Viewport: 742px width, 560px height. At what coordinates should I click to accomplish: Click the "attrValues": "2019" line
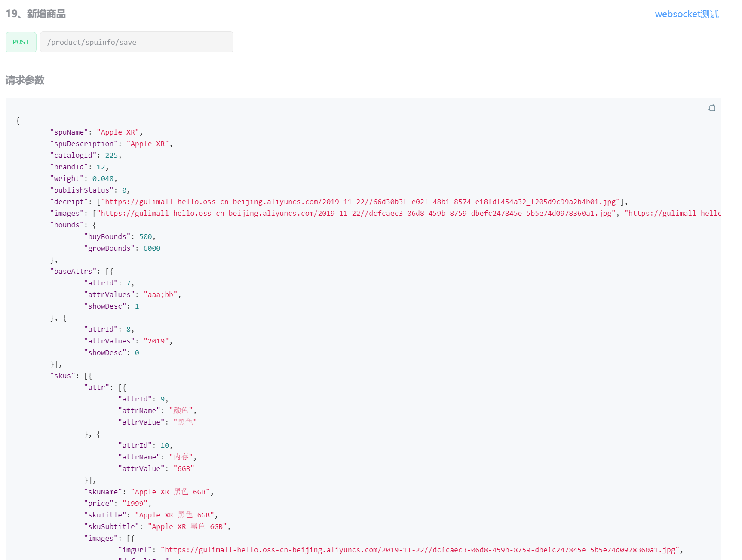(x=128, y=341)
